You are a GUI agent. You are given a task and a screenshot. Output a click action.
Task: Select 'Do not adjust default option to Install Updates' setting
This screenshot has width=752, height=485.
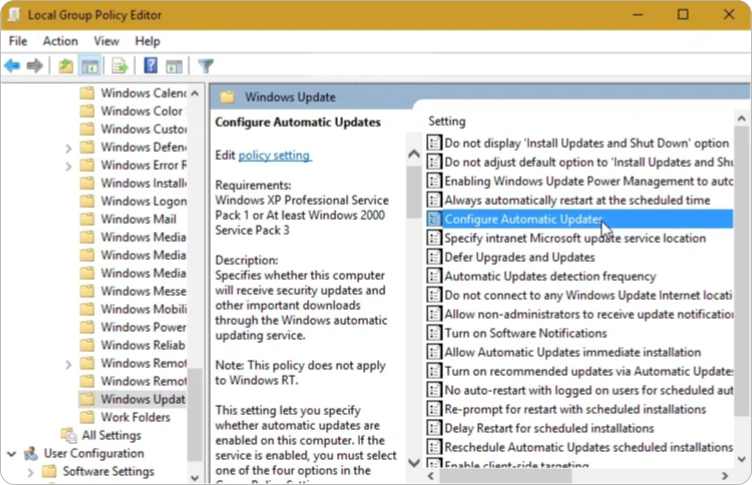coord(588,162)
